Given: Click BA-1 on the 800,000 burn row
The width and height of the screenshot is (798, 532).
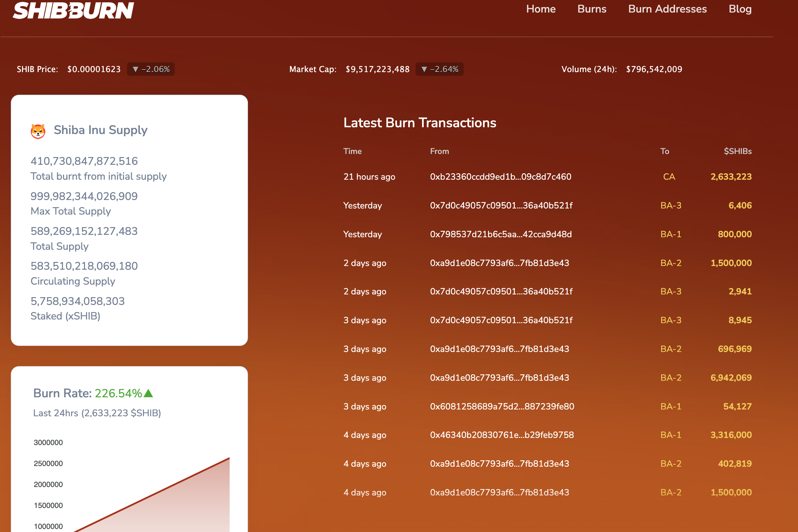Looking at the screenshot, I should pos(671,234).
